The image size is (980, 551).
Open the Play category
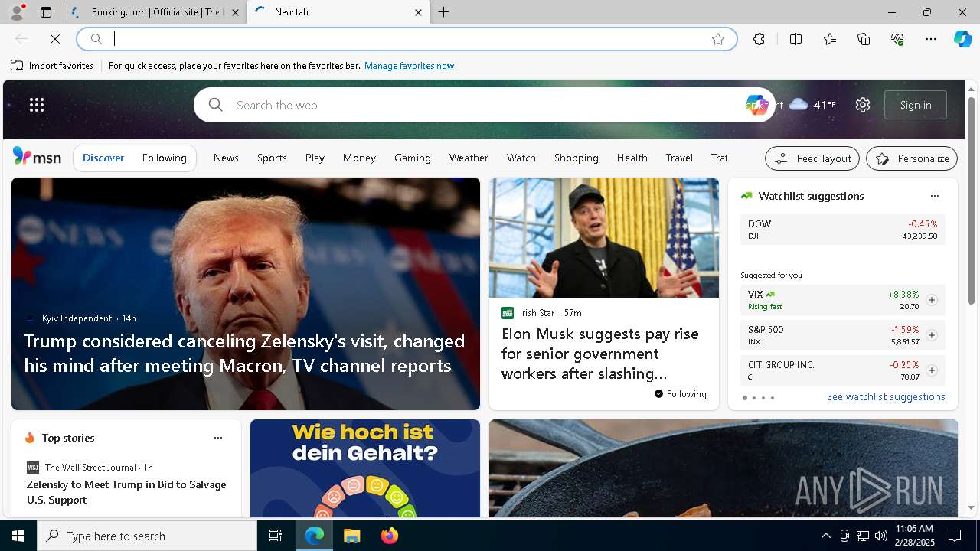click(x=315, y=158)
